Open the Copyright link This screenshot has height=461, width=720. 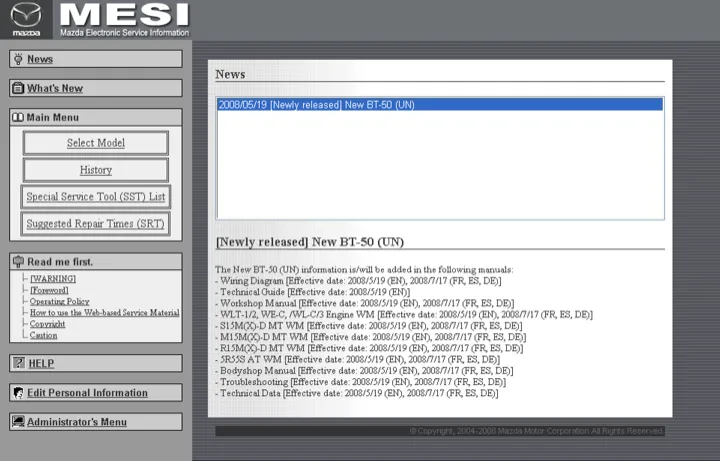47,324
